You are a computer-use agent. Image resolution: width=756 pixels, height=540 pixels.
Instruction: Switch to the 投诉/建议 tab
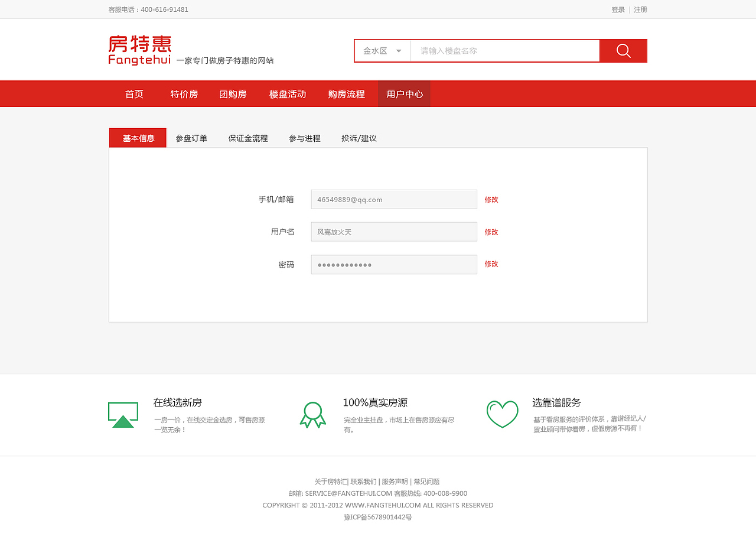click(359, 138)
